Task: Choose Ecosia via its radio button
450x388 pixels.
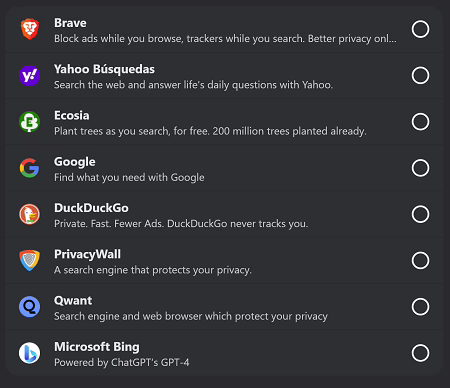Action: click(420, 122)
